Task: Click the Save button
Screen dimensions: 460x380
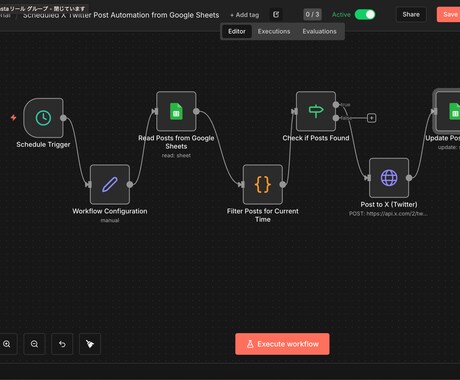Action: tap(449, 14)
